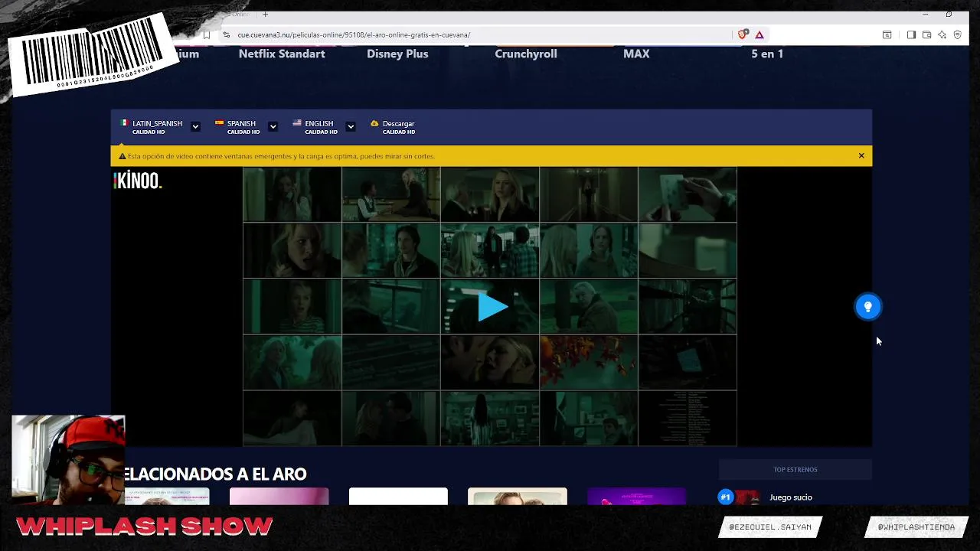Click the yellow banner warning message text
Viewport: 980px width, 551px height.
[281, 156]
